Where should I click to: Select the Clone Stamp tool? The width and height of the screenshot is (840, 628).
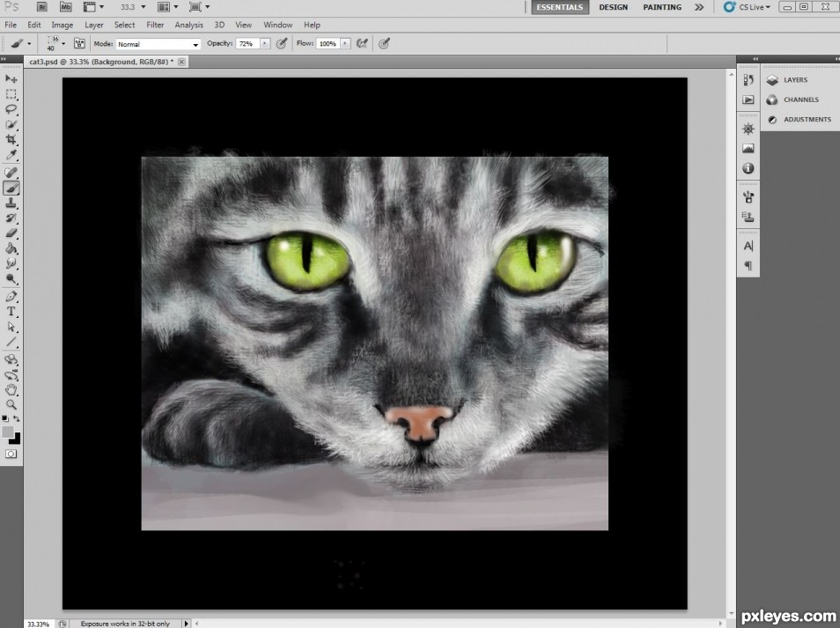click(x=11, y=203)
